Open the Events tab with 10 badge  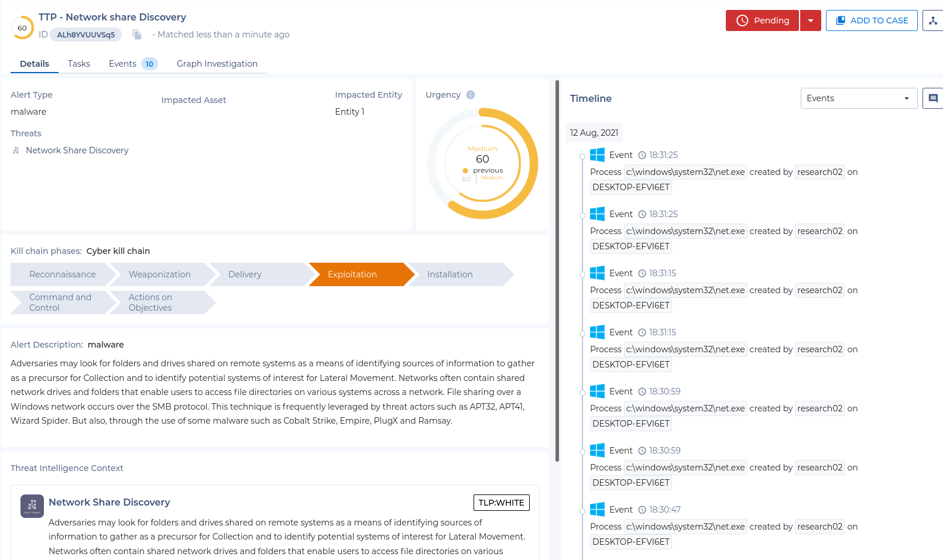pos(133,64)
